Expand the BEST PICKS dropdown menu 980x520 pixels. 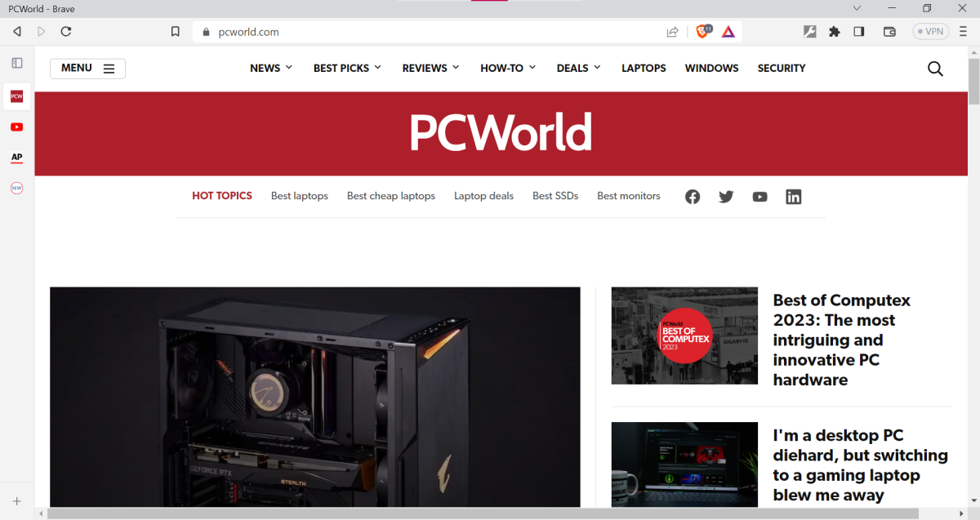tap(348, 69)
